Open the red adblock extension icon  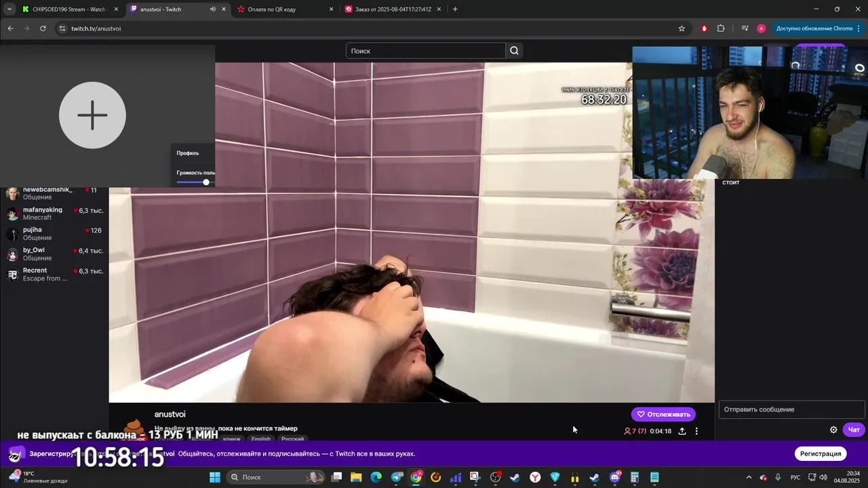point(705,28)
